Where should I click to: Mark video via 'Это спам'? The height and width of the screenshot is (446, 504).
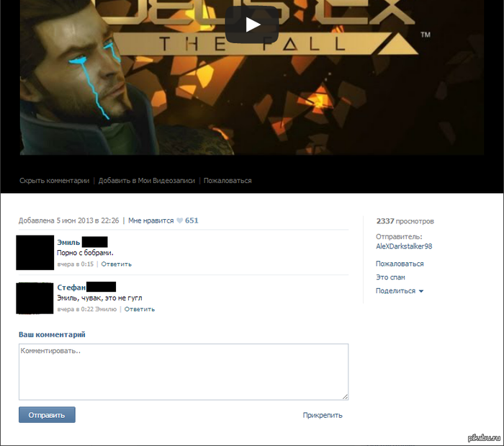pos(390,277)
